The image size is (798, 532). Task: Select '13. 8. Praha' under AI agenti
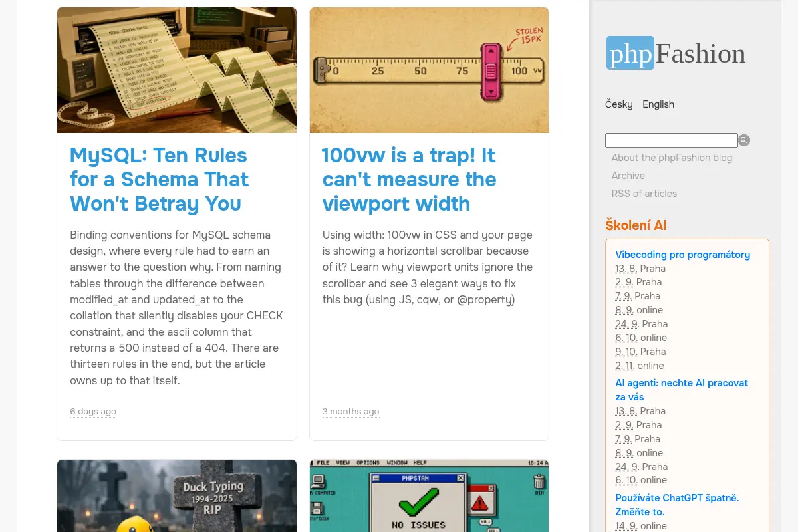pos(640,411)
